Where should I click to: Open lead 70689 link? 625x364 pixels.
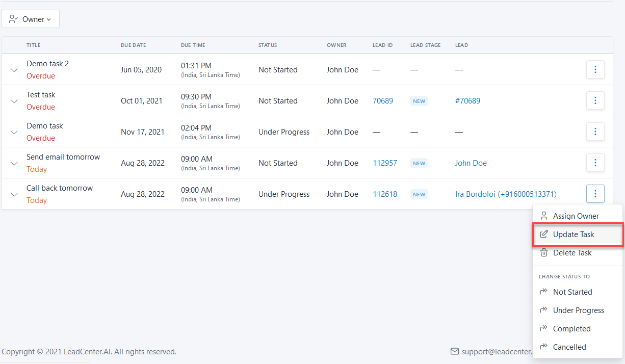(x=383, y=100)
